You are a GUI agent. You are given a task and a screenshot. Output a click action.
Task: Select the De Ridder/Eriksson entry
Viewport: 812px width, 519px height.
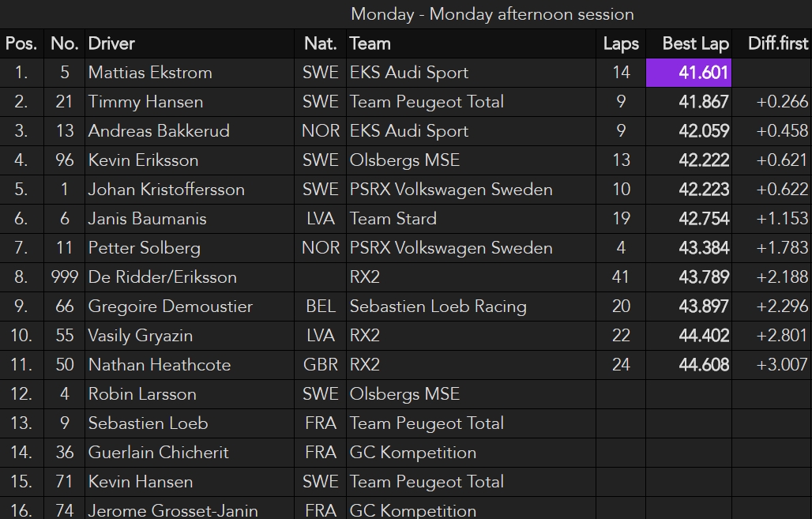click(162, 277)
